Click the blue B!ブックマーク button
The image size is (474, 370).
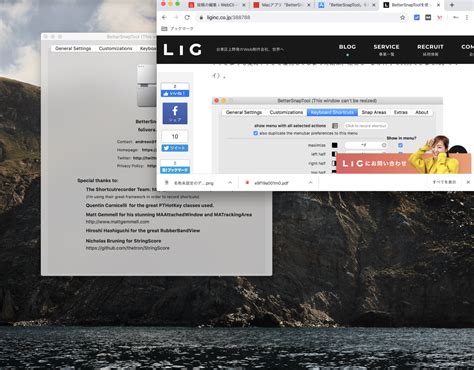tap(175, 170)
